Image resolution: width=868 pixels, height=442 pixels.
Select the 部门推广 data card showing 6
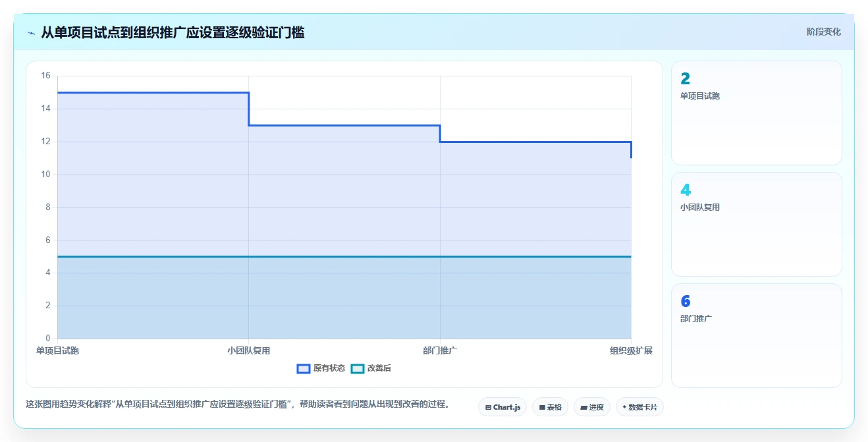click(756, 335)
